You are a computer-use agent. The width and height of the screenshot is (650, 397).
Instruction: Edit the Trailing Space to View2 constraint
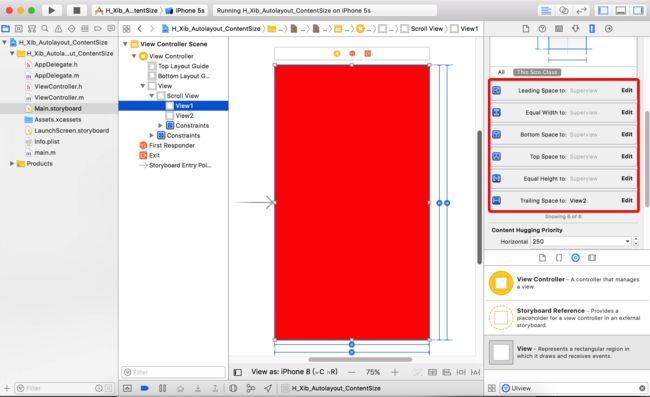click(x=627, y=201)
